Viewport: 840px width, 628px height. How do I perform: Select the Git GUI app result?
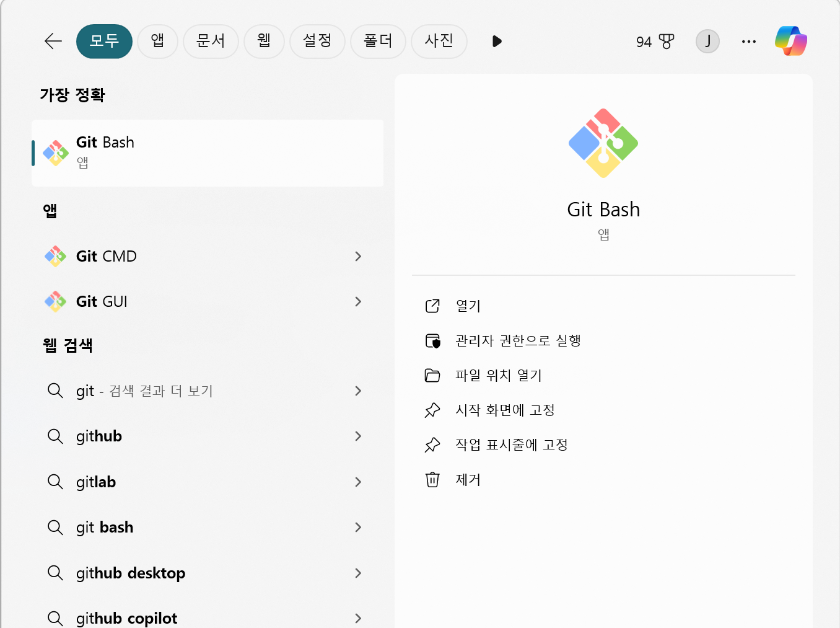(208, 301)
